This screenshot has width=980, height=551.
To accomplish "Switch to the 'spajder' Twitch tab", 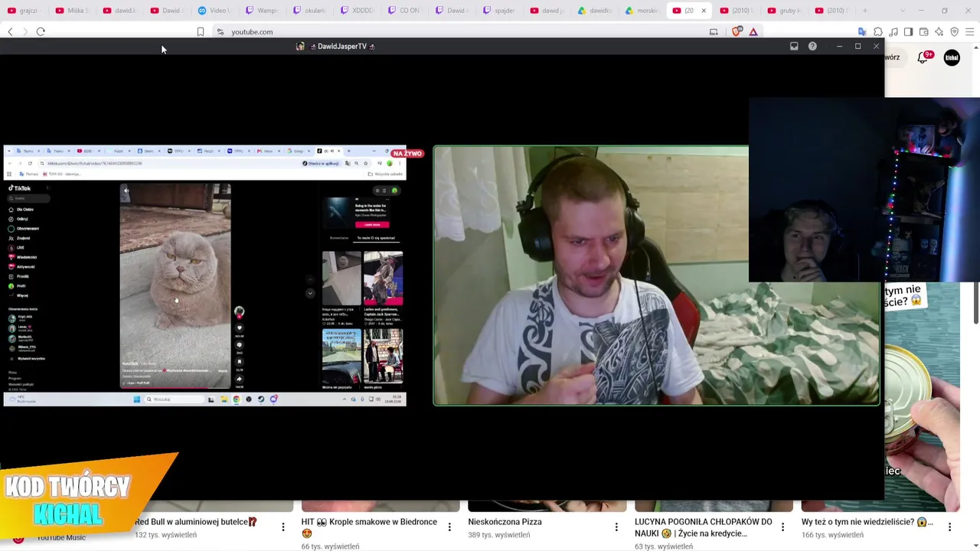I will [x=499, y=11].
